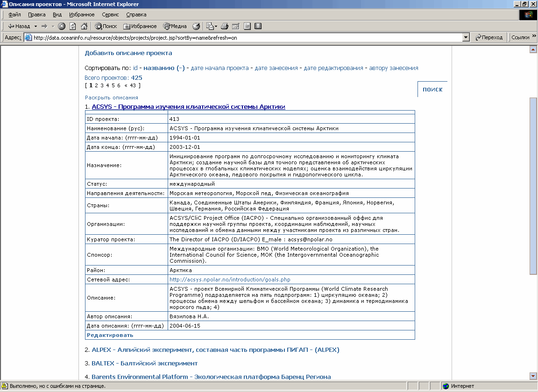Sort projects by дате начала проекта
Viewport: 538px width, 392px height.
tap(219, 68)
